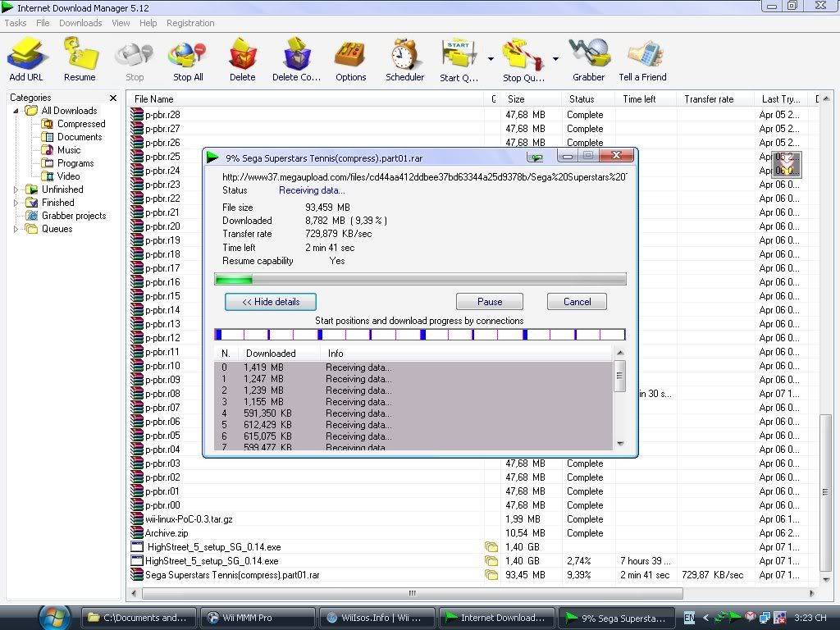Click the wii-linux-PoC-0.3.tar.gz file icon
The image size is (840, 630).
click(x=137, y=519)
